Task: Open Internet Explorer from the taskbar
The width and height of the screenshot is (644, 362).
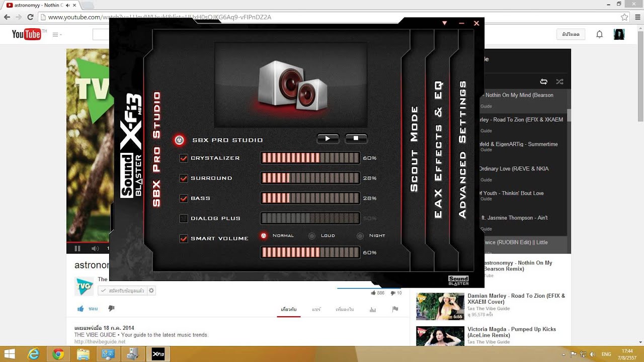Action: pyautogui.click(x=34, y=354)
